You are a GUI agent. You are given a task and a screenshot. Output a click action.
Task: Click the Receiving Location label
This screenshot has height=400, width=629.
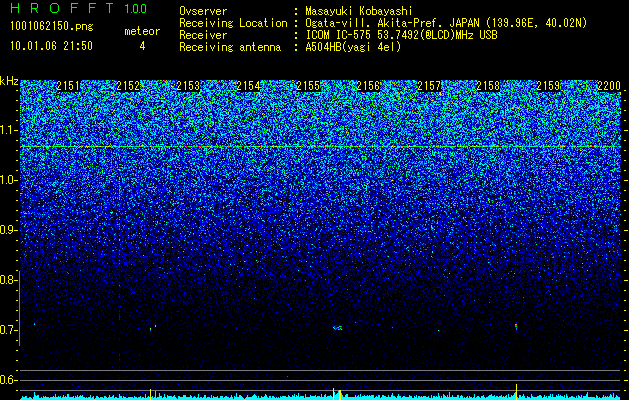pyautogui.click(x=233, y=23)
